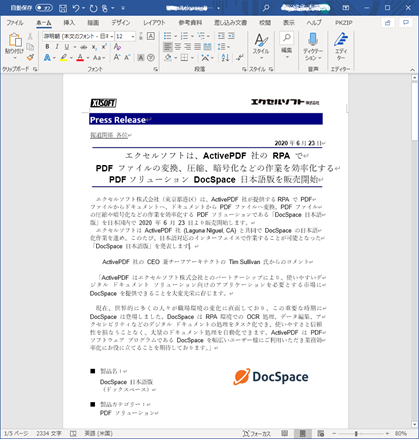Image resolution: width=419 pixels, height=439 pixels.
Task: Click the 英語 (米国) language indicator
Action: [98, 433]
